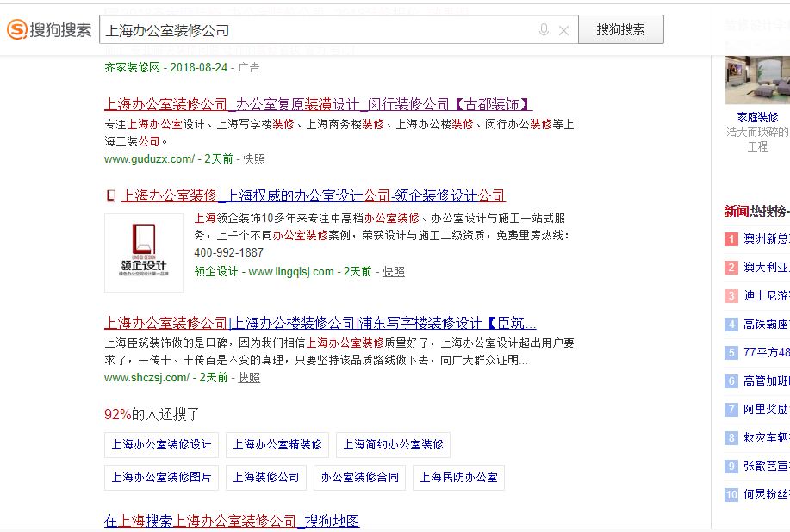Open hot news item 3 迪士尼游
Viewport: 790px width, 532px height.
[x=767, y=295]
